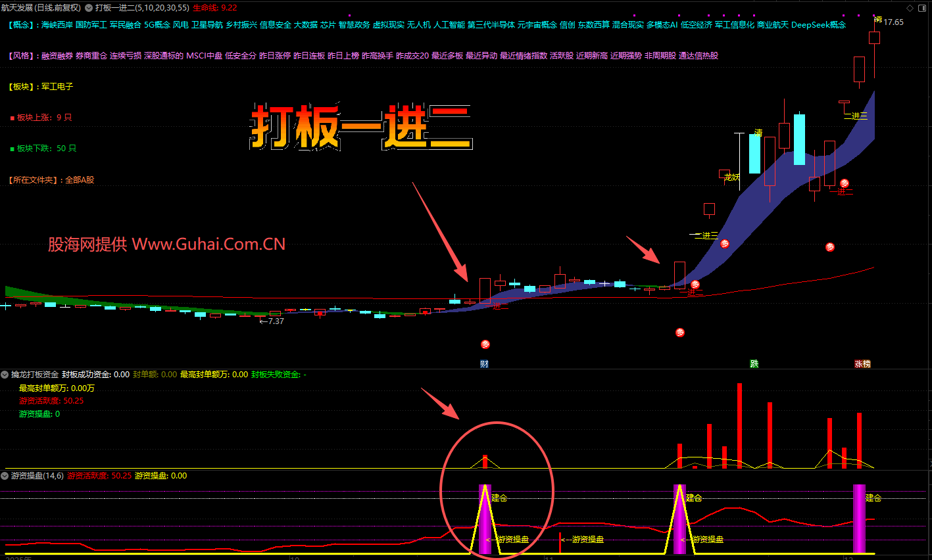Click the topmost 一进三 signal label

click(856, 116)
